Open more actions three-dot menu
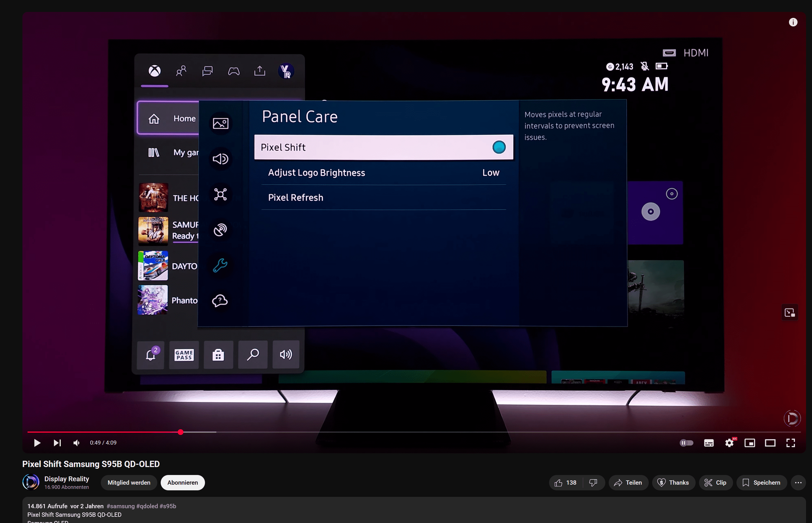 (x=798, y=482)
